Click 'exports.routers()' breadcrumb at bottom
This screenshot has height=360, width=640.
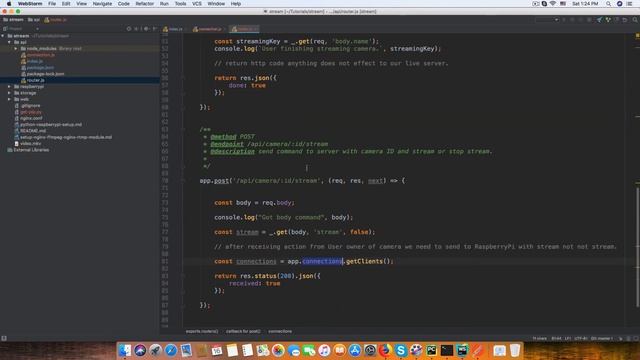coord(202,331)
